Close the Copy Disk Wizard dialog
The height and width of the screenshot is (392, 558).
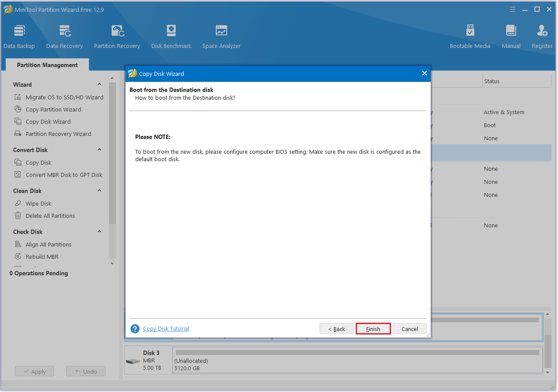pyautogui.click(x=424, y=73)
